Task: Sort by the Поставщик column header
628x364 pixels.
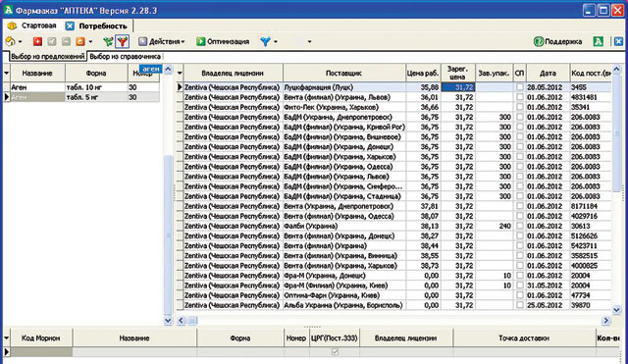Action: (343, 73)
